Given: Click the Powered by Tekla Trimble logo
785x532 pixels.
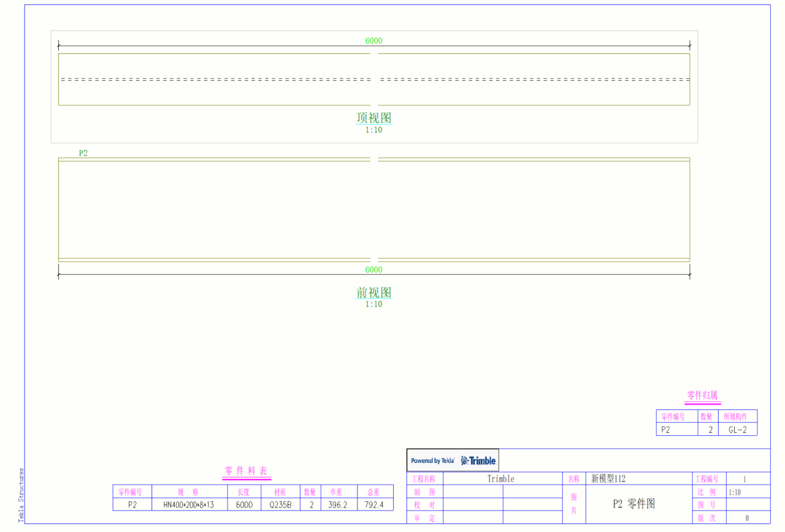Looking at the screenshot, I should click(x=453, y=460).
